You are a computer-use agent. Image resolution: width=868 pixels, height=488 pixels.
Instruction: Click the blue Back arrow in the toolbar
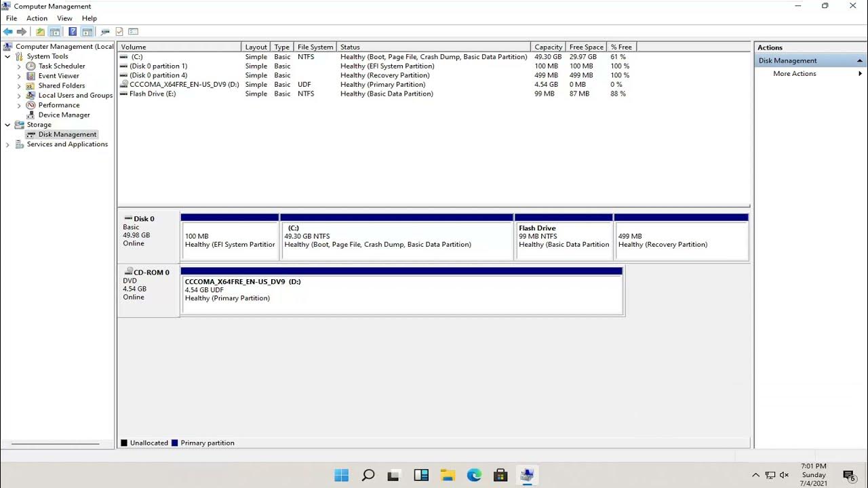tap(8, 32)
